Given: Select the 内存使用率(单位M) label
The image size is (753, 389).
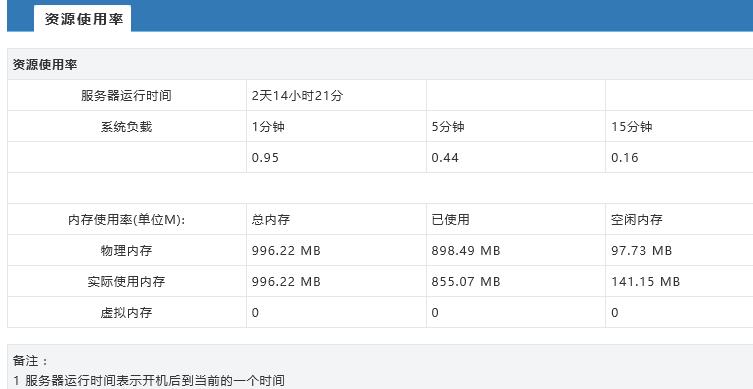Looking at the screenshot, I should coord(126,219).
